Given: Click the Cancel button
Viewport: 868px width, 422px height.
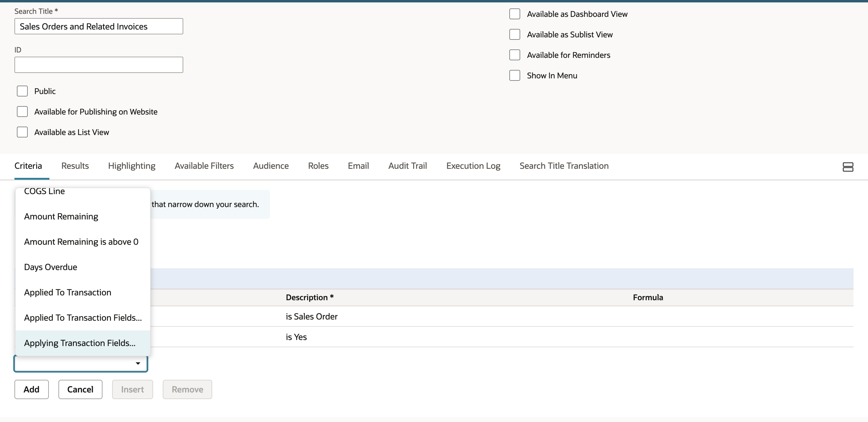Looking at the screenshot, I should [x=80, y=389].
